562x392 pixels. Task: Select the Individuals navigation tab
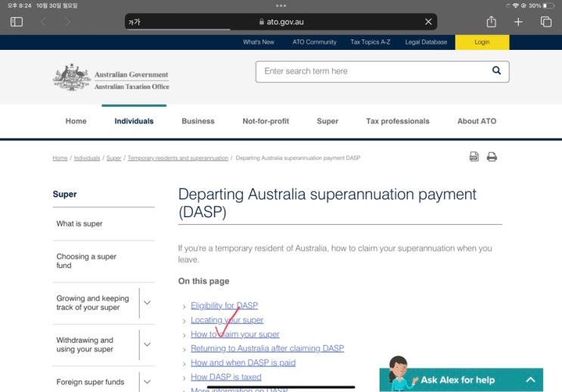pyautogui.click(x=134, y=121)
